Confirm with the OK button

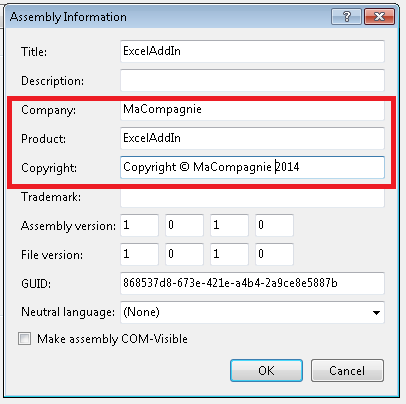pos(266,371)
